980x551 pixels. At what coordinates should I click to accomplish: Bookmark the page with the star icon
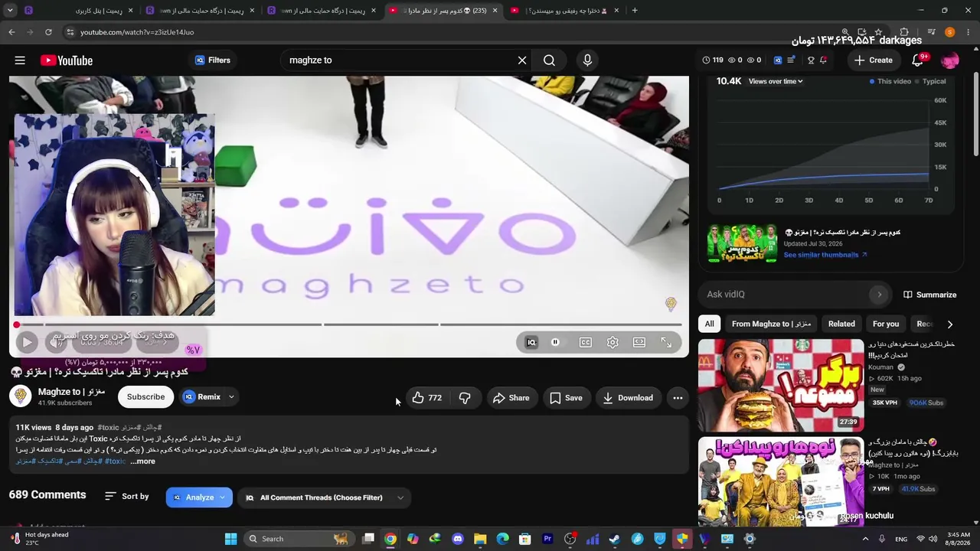878,32
